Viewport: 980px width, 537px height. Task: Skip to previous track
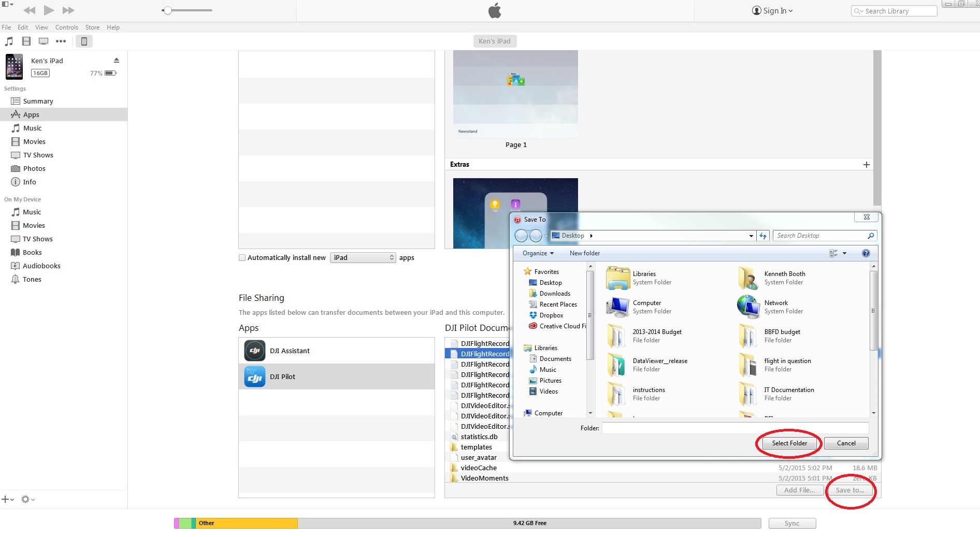pyautogui.click(x=30, y=10)
